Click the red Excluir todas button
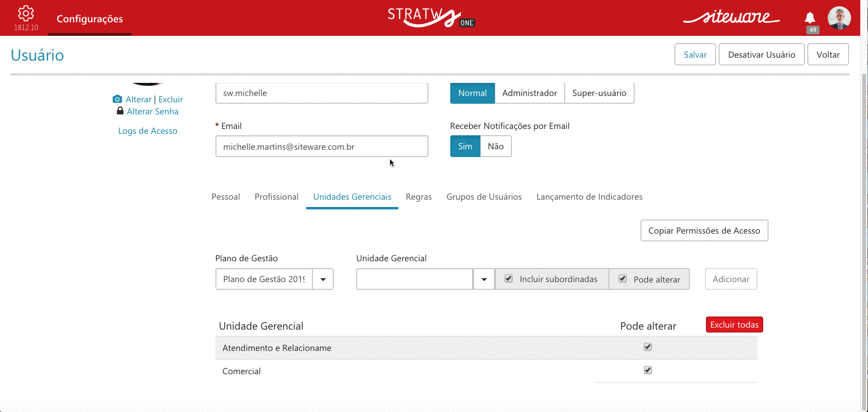 735,325
